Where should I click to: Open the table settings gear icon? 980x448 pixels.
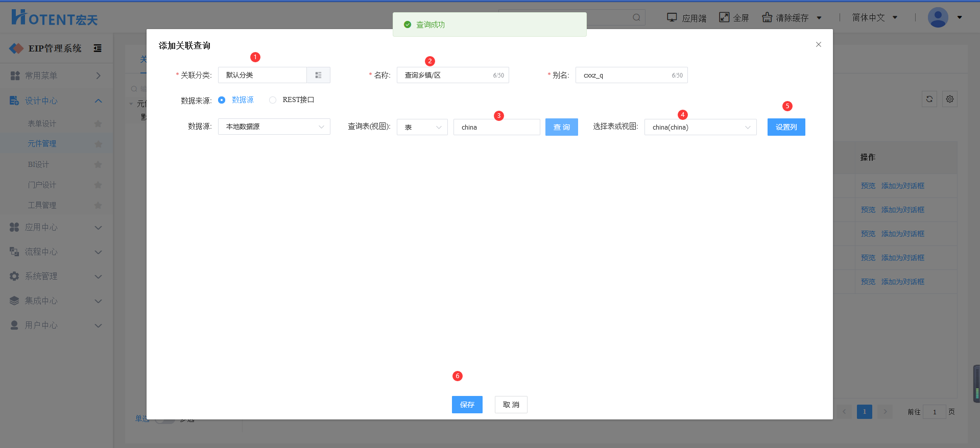(949, 99)
